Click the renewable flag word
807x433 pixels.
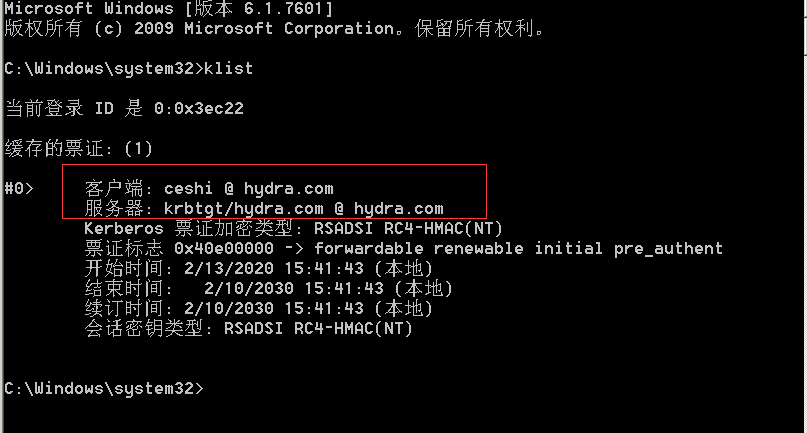pyautogui.click(x=479, y=249)
